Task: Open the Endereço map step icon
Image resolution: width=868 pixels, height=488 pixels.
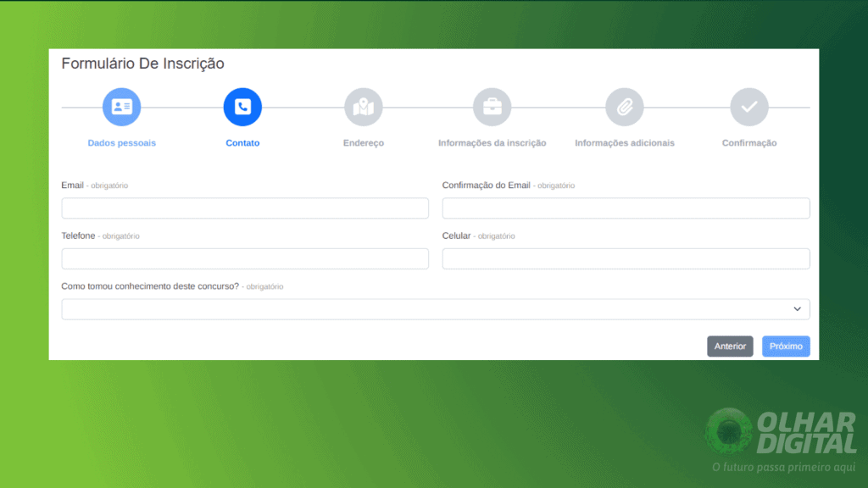Action: click(x=364, y=107)
